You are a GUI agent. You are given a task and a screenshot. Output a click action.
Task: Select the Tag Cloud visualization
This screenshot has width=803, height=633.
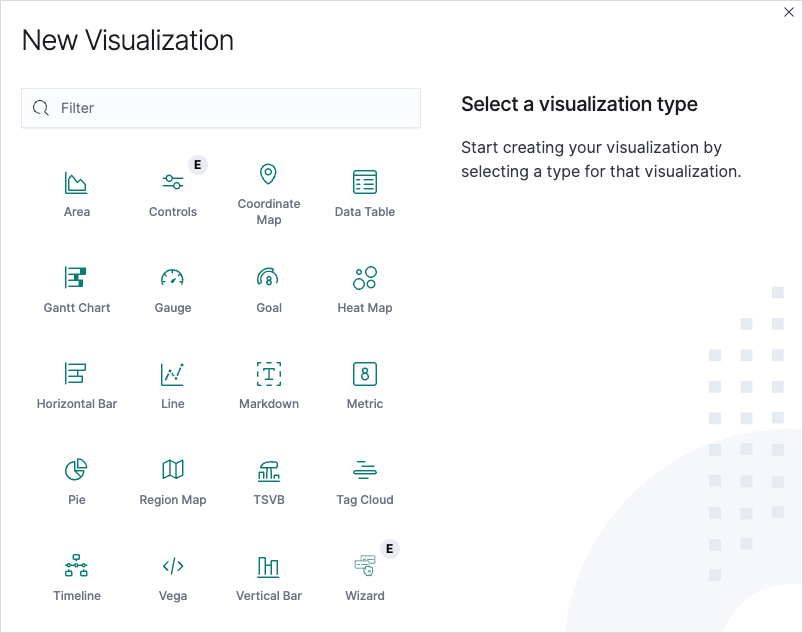point(365,482)
